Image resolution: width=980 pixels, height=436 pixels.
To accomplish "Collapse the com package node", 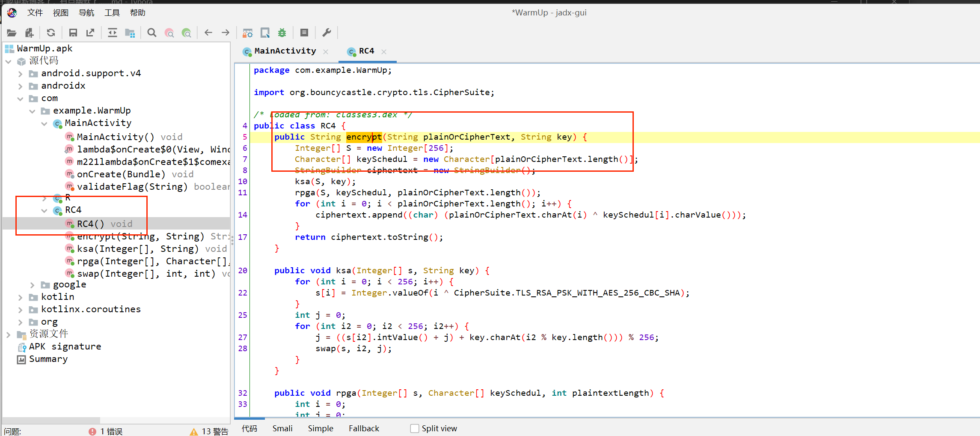I will (x=20, y=99).
